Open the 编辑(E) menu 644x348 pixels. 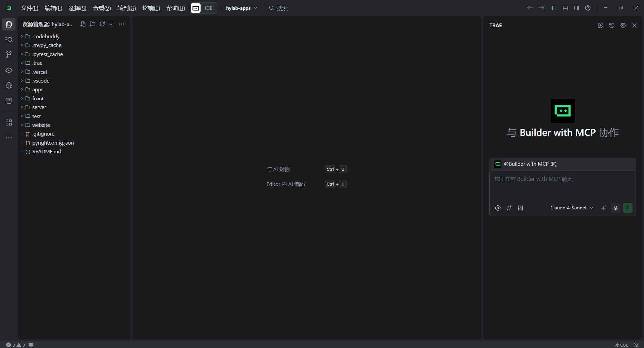tap(53, 8)
